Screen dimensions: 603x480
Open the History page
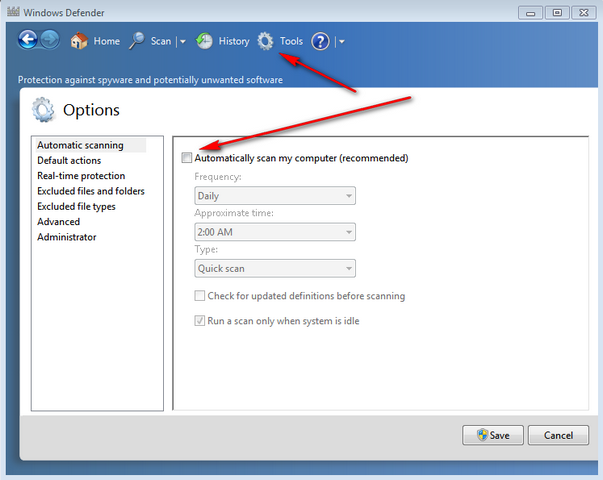[x=234, y=41]
